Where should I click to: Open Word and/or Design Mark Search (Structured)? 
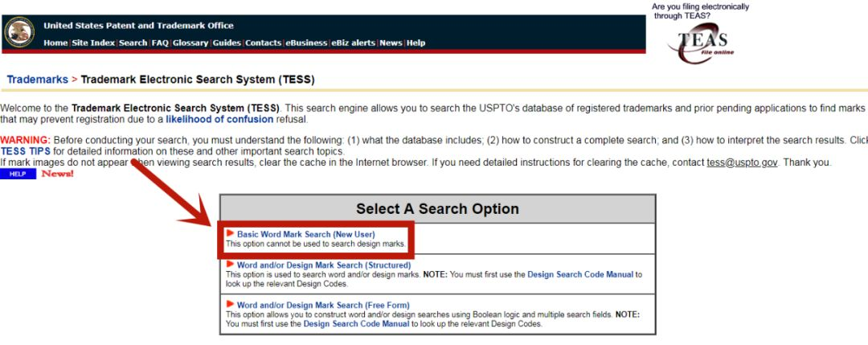click(323, 265)
